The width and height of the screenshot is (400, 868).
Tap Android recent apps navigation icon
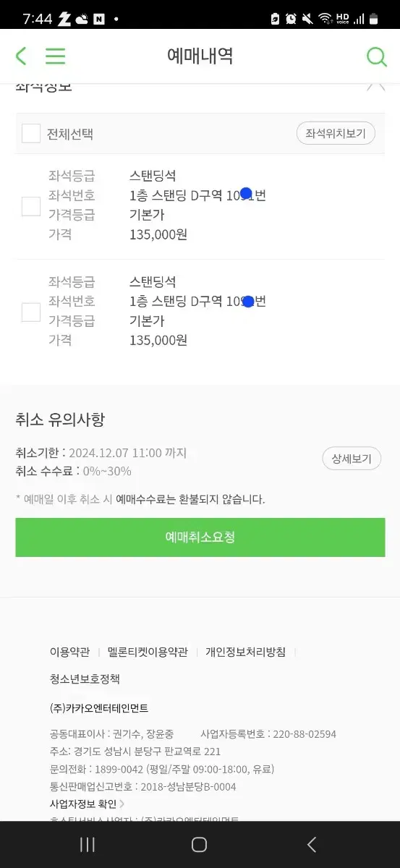[88, 844]
